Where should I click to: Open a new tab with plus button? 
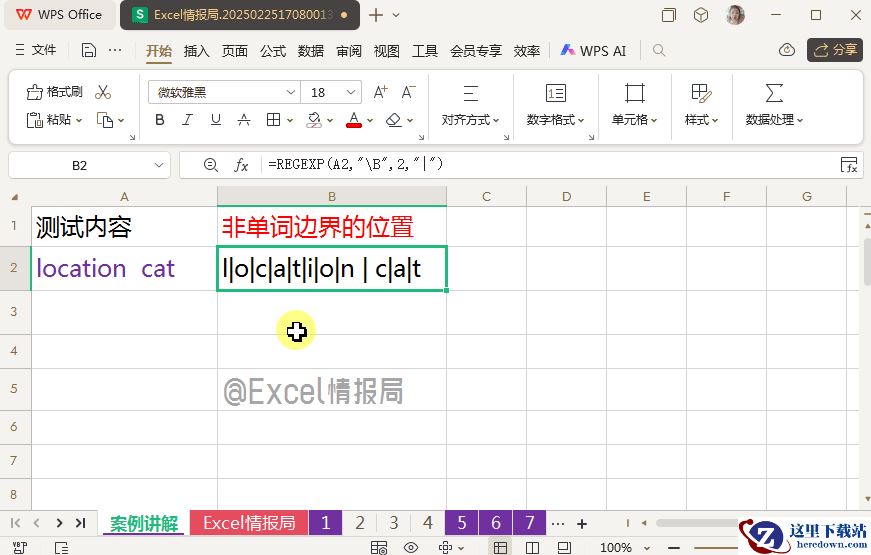click(376, 15)
